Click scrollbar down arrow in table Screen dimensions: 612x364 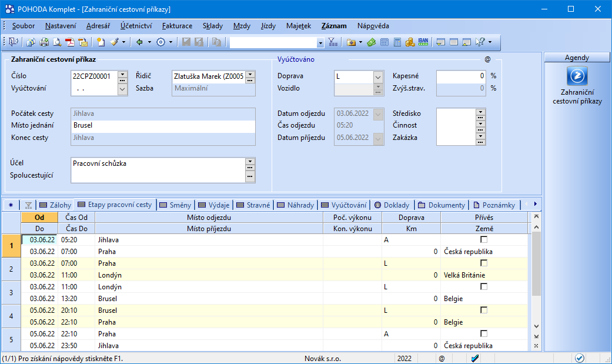point(536,326)
